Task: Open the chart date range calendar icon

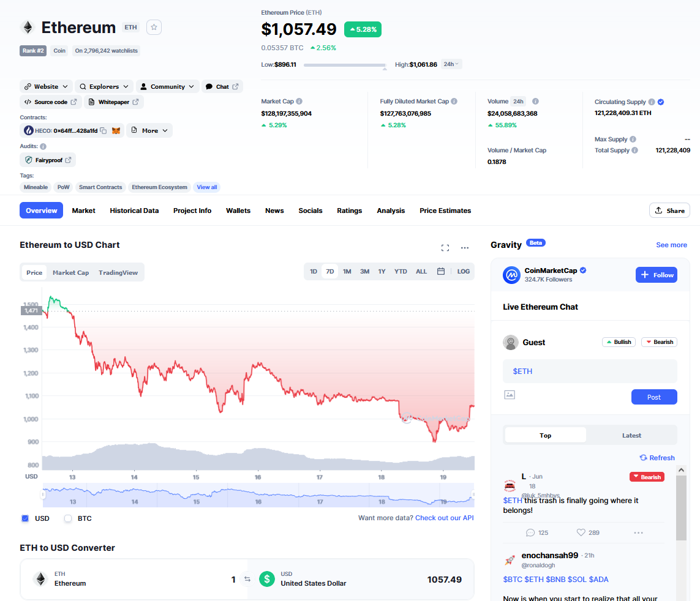Action: coord(440,271)
